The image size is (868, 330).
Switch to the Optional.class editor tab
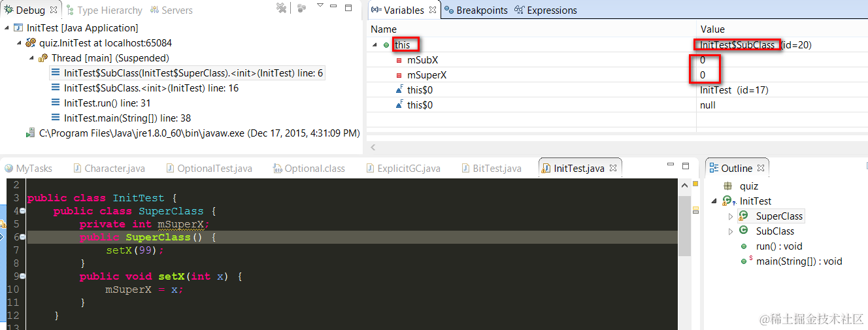(x=309, y=169)
